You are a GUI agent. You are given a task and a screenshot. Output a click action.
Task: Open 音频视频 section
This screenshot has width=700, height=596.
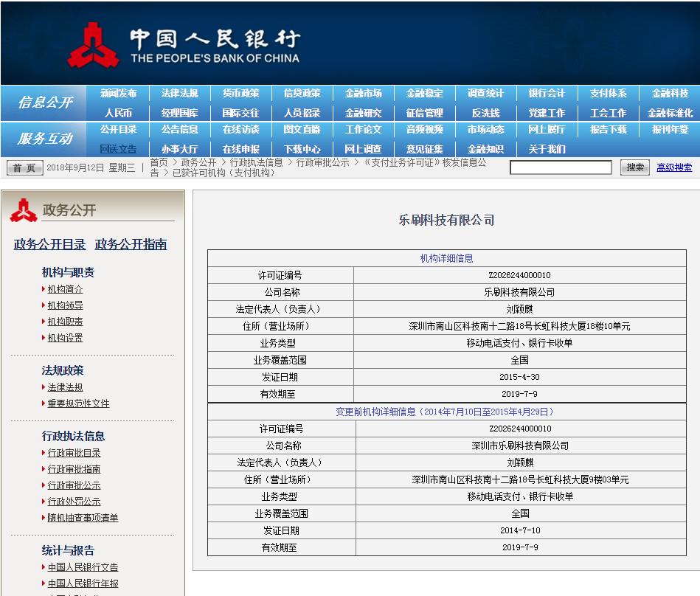(x=425, y=130)
